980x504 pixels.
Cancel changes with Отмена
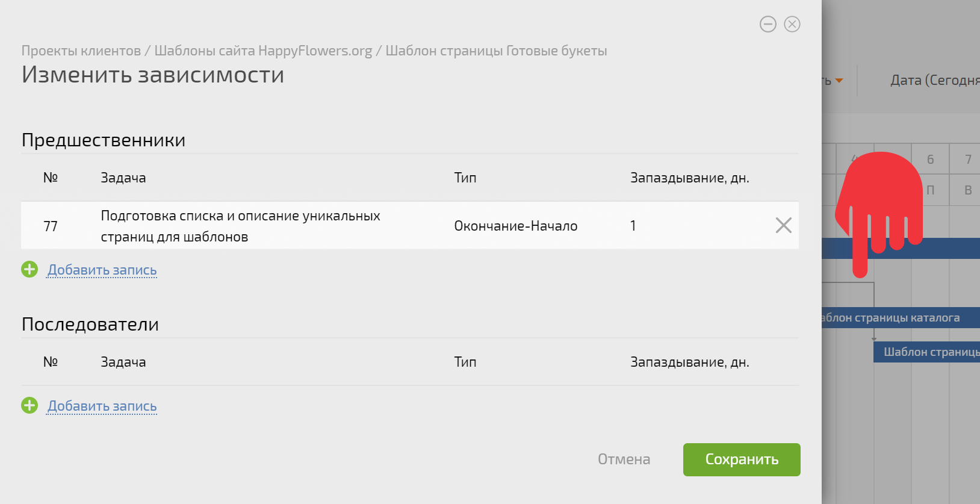[x=624, y=459]
